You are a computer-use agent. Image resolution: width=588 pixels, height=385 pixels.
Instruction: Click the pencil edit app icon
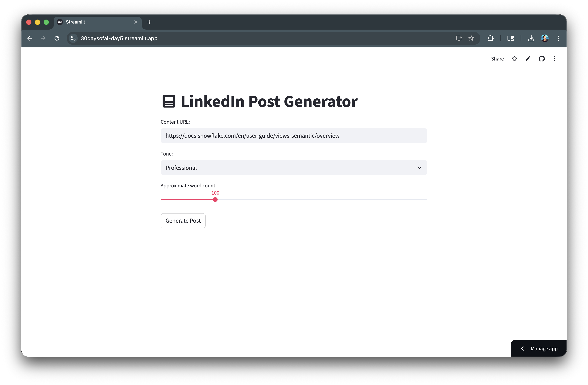click(528, 59)
